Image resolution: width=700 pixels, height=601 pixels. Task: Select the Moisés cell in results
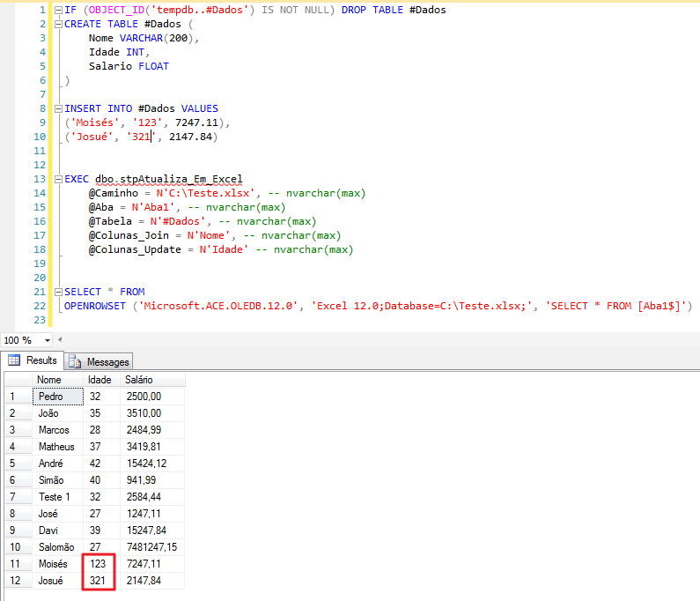click(57, 564)
